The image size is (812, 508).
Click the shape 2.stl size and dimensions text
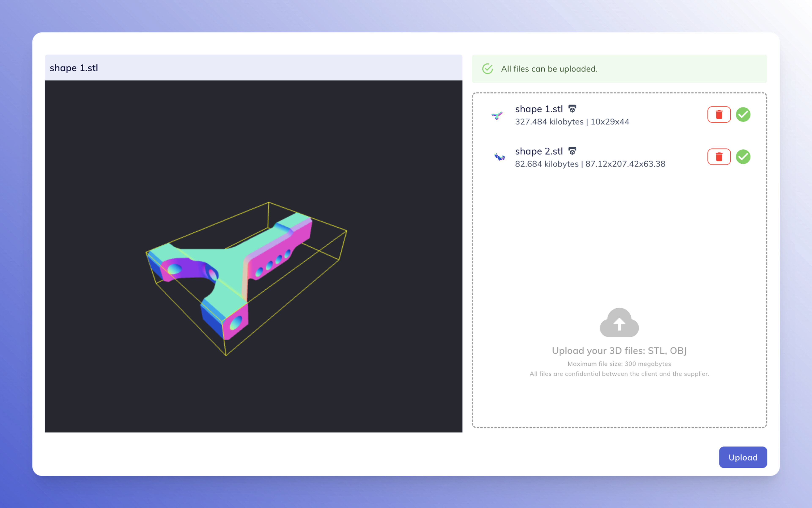(590, 164)
